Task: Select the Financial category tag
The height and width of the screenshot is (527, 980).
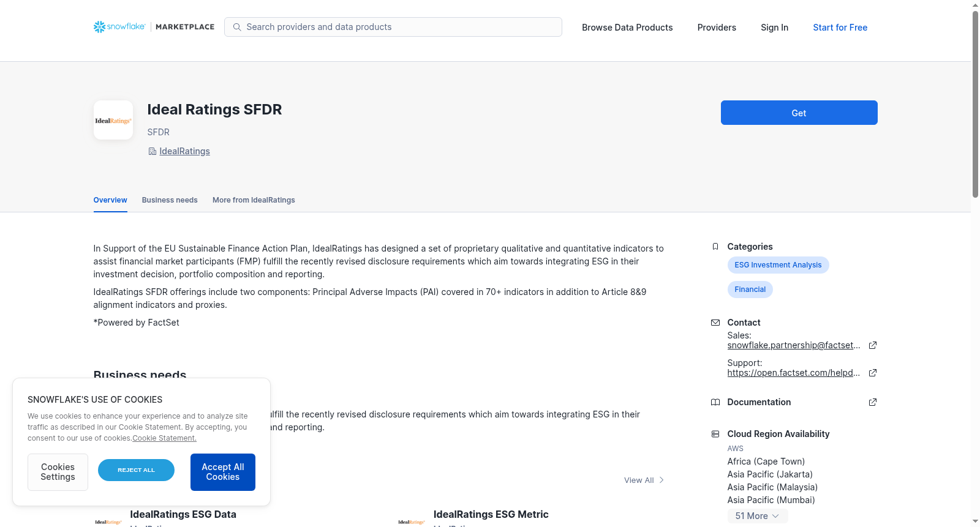Action: pos(750,290)
